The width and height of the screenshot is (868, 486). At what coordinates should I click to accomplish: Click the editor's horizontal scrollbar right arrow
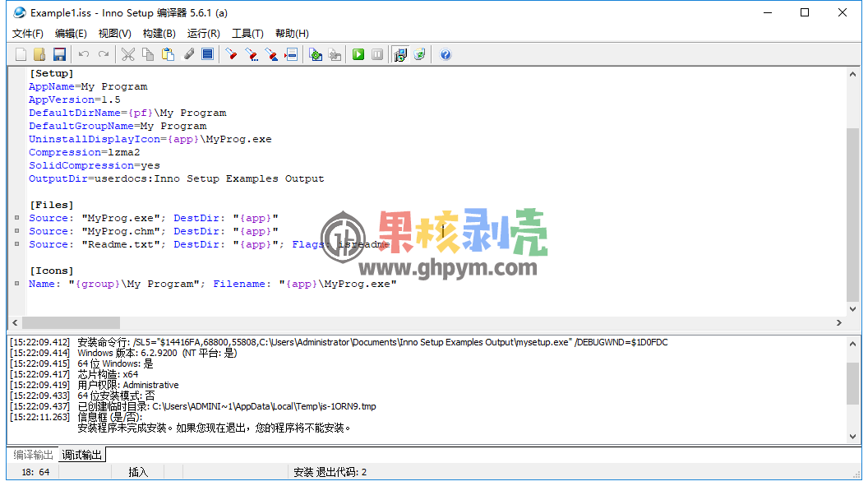click(x=838, y=322)
